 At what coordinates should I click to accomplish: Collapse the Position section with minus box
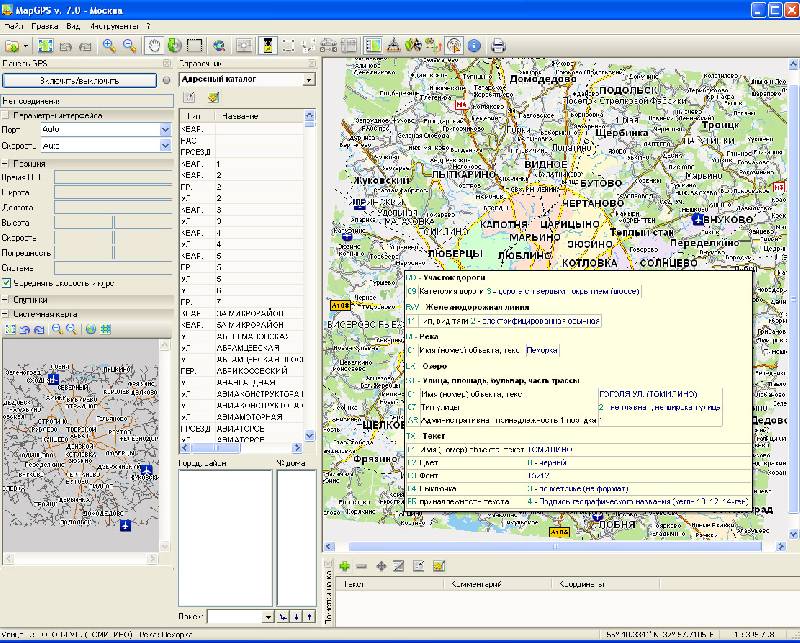pos(6,163)
